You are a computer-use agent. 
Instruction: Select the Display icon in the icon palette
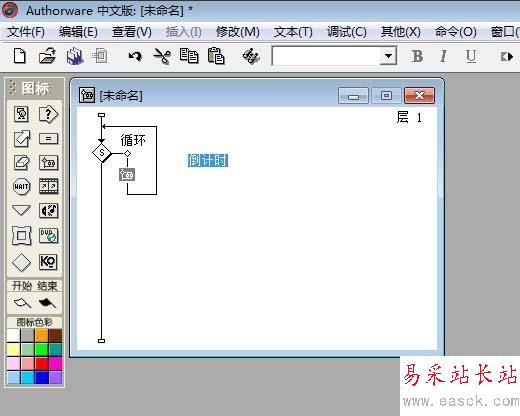(21, 114)
